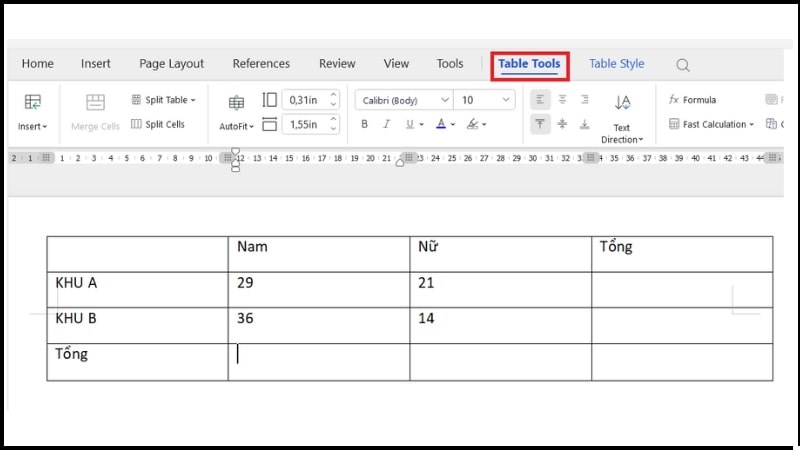Open the font size dropdown
Image resolution: width=800 pixels, height=450 pixels.
pyautogui.click(x=506, y=100)
